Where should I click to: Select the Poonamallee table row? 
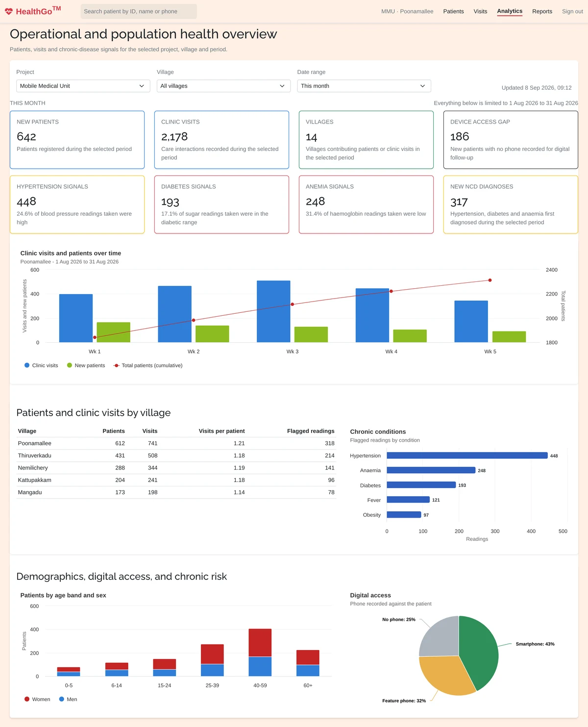pyautogui.click(x=176, y=443)
